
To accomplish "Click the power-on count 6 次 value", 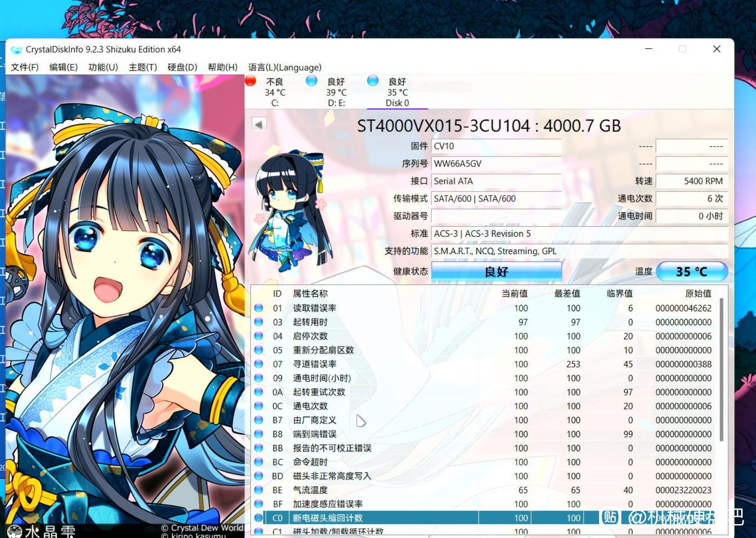I will [x=692, y=199].
